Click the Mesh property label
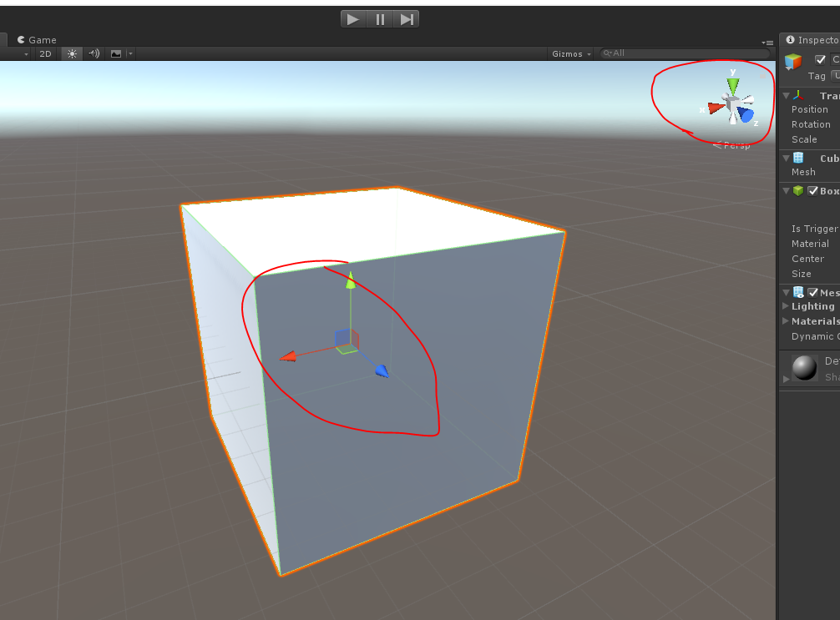The height and width of the screenshot is (620, 840). point(803,172)
